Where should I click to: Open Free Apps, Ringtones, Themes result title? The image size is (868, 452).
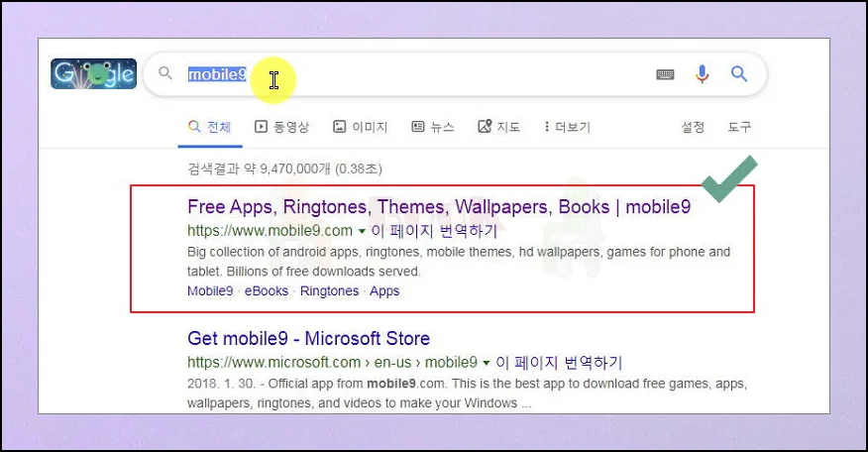point(439,206)
